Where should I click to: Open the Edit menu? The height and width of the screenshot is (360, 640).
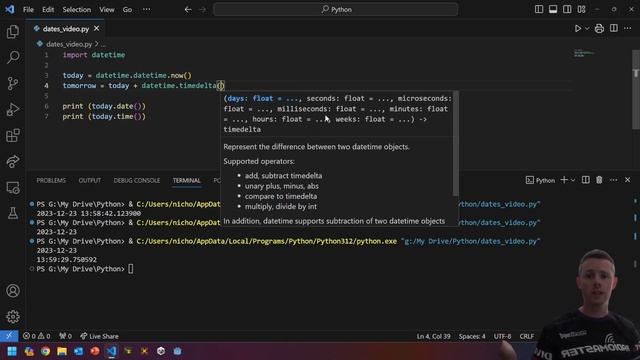(x=48, y=9)
